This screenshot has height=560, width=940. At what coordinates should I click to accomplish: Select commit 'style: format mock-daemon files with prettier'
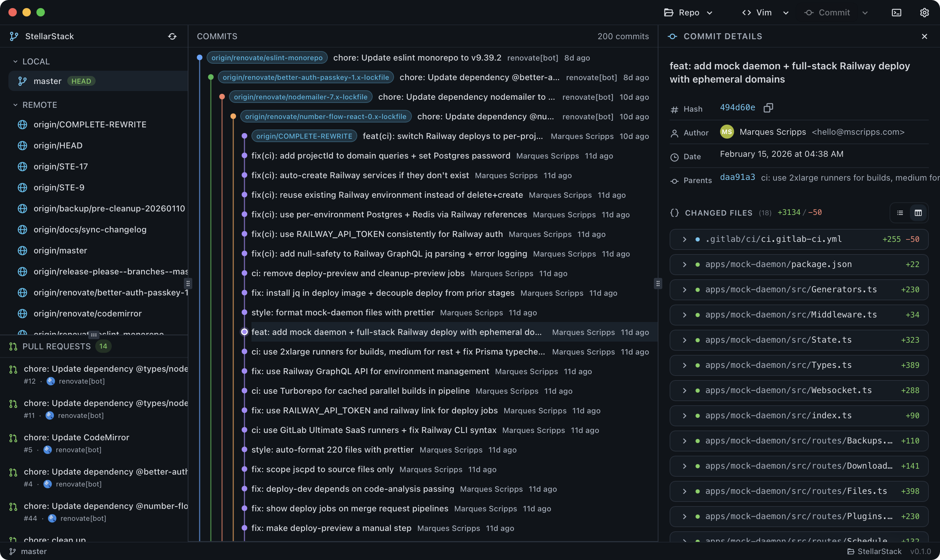click(x=343, y=313)
